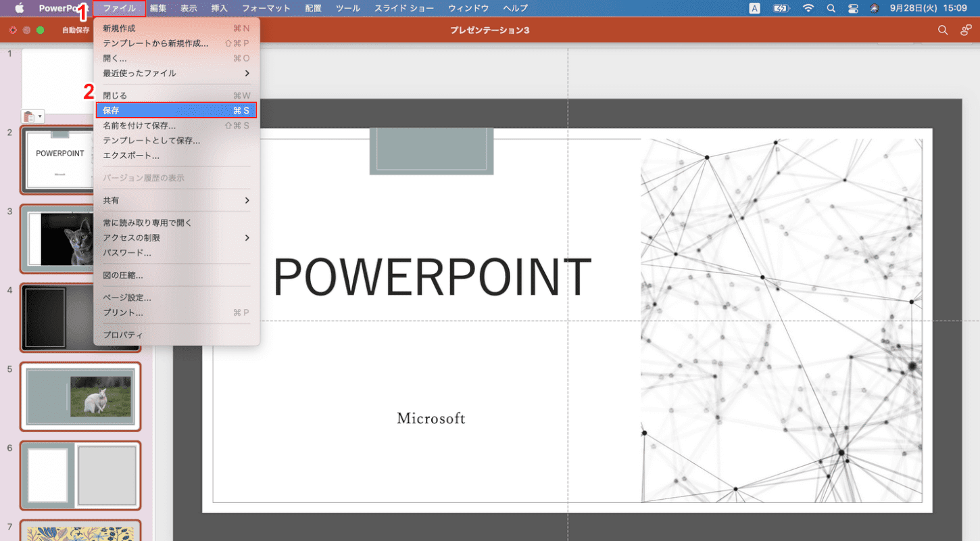980x541 pixels.
Task: Open the フォーマット menu
Action: pyautogui.click(x=266, y=8)
